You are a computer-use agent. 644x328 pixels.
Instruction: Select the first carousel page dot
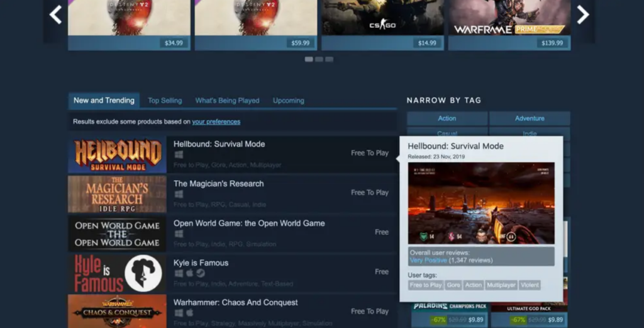click(309, 59)
